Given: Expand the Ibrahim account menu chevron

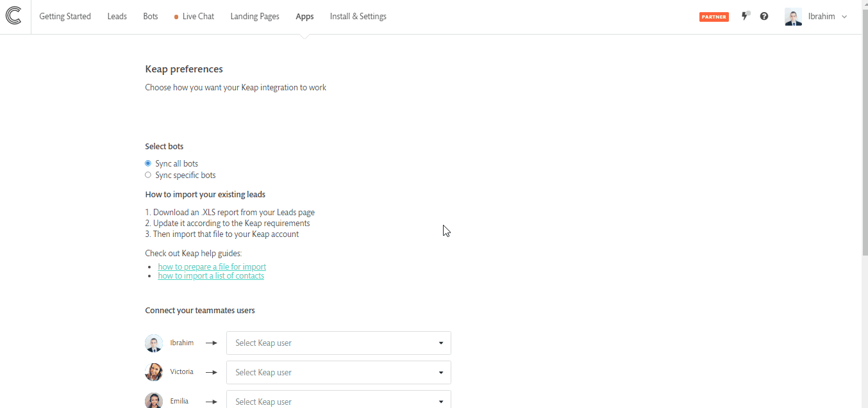Looking at the screenshot, I should [844, 17].
